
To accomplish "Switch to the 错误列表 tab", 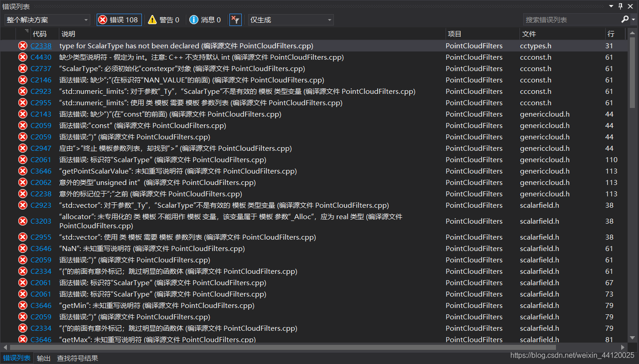I will [17, 358].
